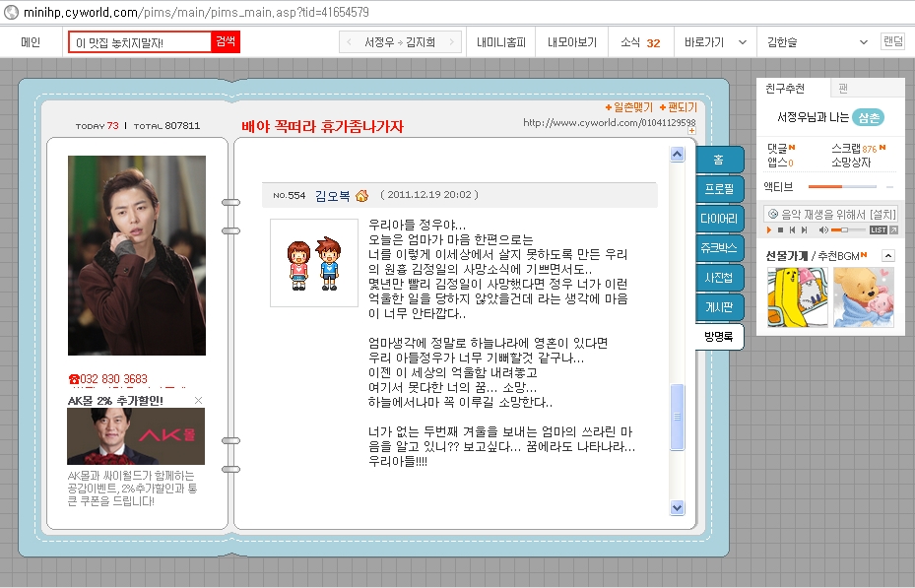Open the 게시판 tab
The height and width of the screenshot is (588, 915).
[x=719, y=307]
